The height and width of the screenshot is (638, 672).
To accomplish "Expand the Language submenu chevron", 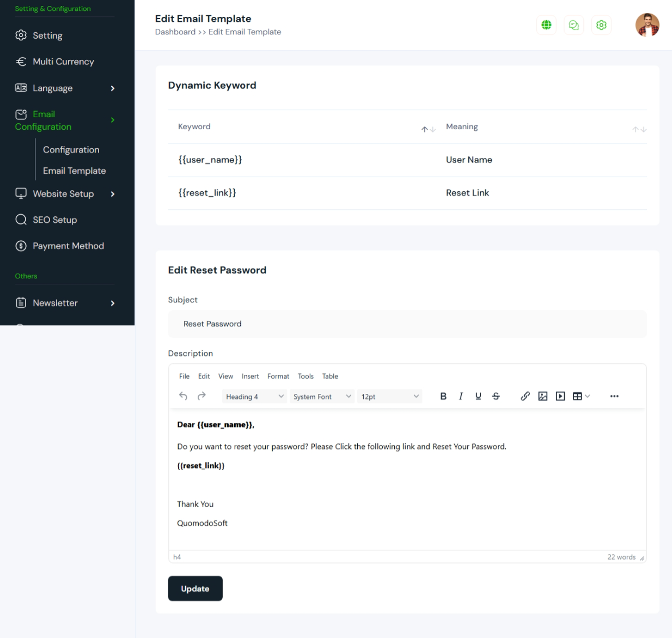I will tap(113, 88).
